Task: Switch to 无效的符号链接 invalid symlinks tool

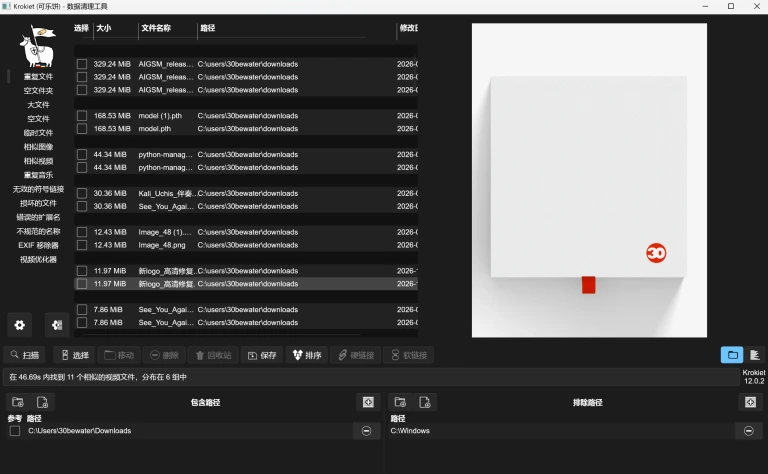Action: tap(38, 189)
